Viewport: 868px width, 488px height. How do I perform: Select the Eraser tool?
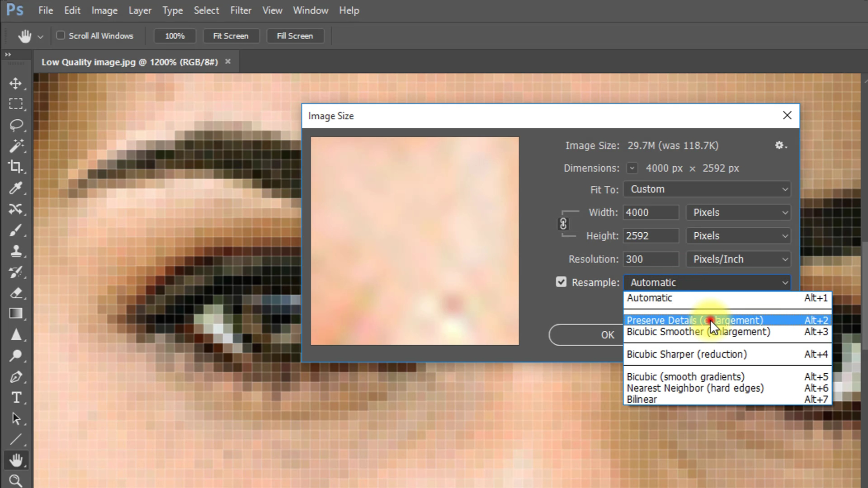point(17,293)
